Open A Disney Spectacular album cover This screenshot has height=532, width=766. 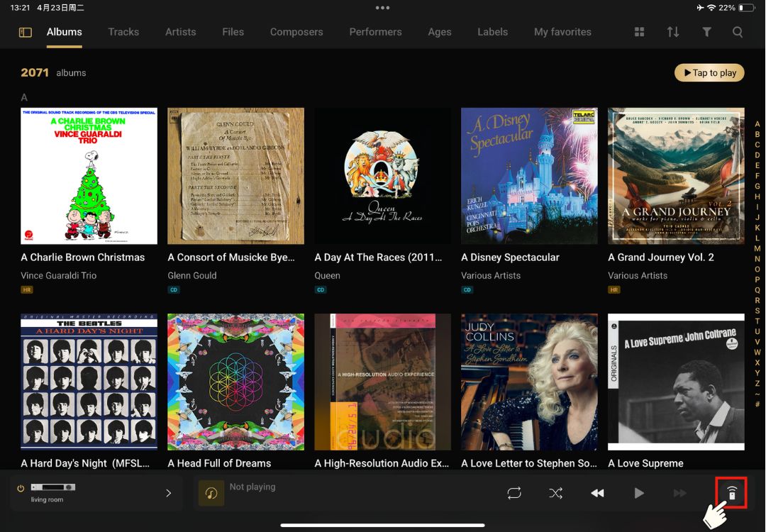point(529,176)
